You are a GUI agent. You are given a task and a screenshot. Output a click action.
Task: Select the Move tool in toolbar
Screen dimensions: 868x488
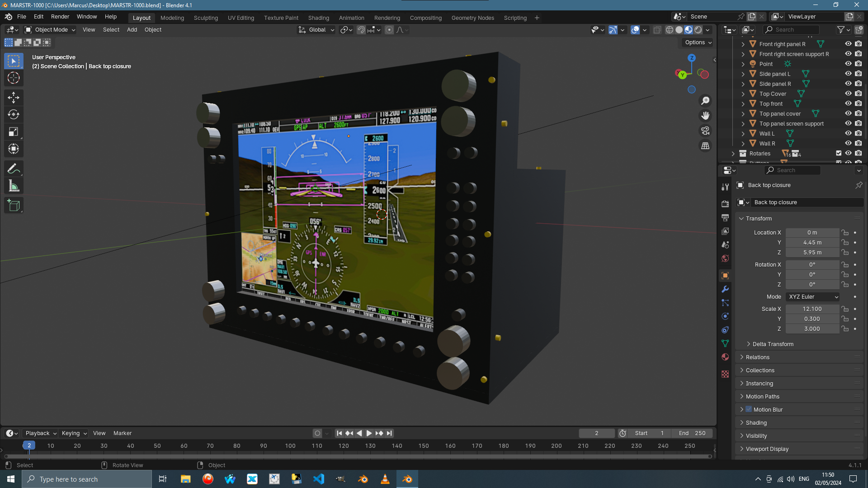[x=14, y=97]
